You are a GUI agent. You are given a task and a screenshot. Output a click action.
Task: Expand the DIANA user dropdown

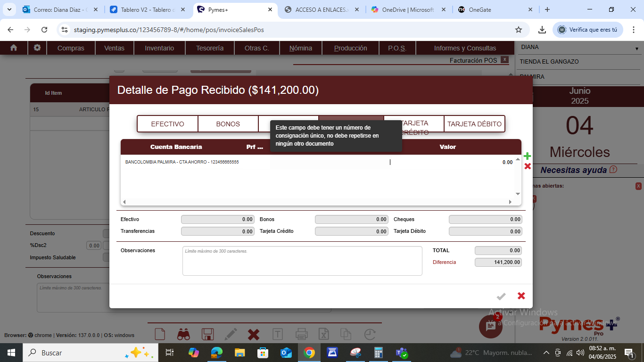pyautogui.click(x=636, y=49)
